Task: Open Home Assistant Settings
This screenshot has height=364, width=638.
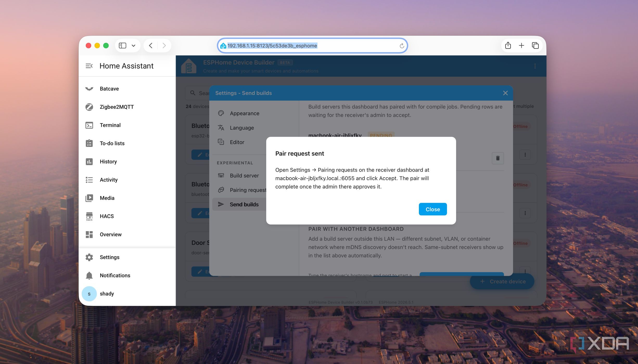Action: (127, 257)
